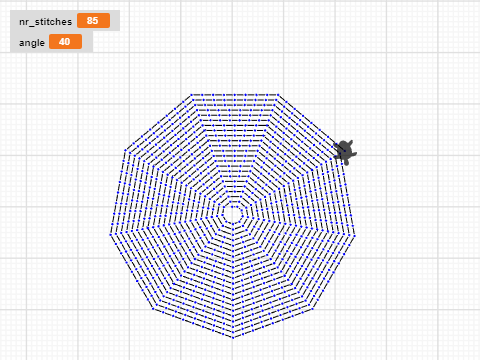
Task: Click the middle of the polygon's top edge
Action: click(235, 95)
